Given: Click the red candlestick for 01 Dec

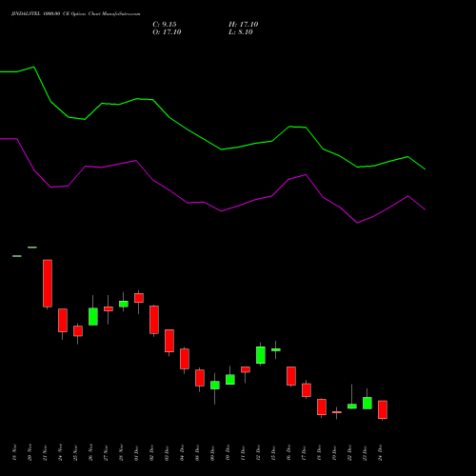Looking at the screenshot, I should pos(139,298).
